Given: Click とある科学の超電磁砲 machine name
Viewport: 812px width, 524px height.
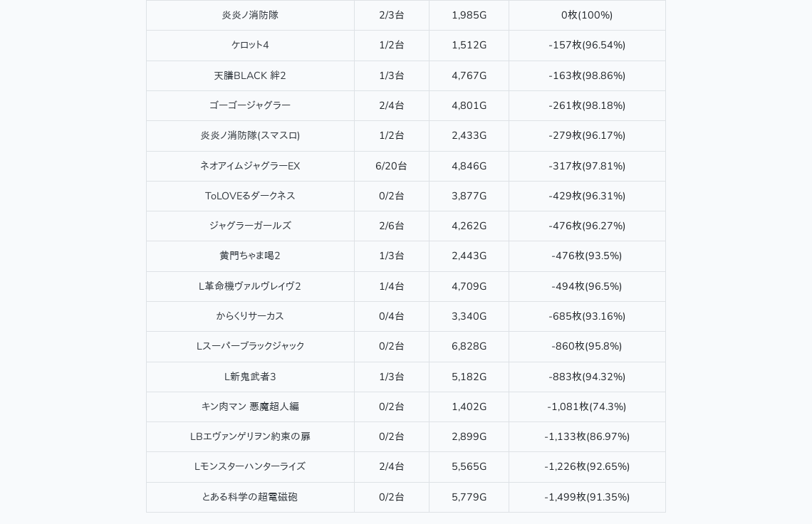Looking at the screenshot, I should (250, 497).
